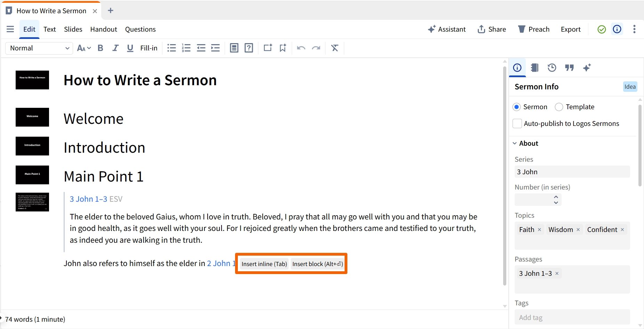Image resolution: width=644 pixels, height=329 pixels.
Task: Click the Series field with 3 John
Action: (572, 172)
